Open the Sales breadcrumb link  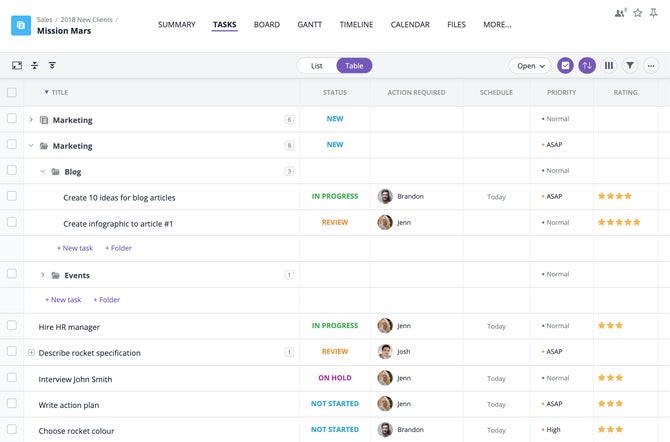tap(44, 20)
